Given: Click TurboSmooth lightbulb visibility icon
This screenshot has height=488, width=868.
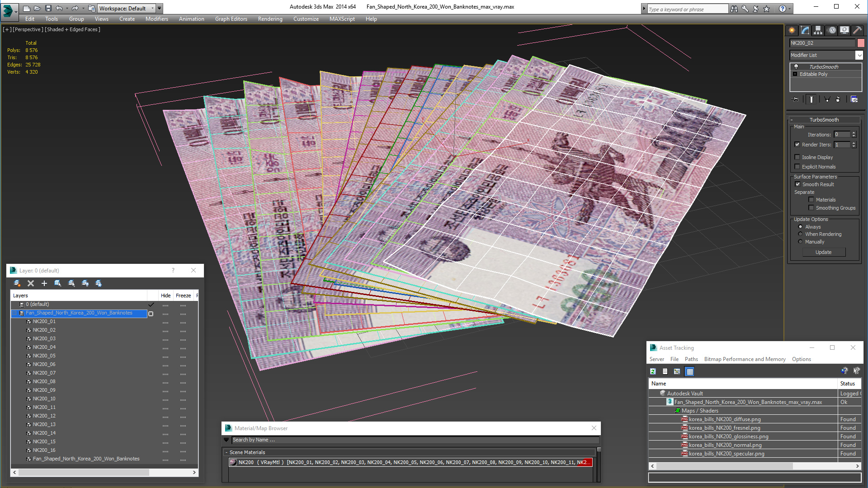Looking at the screenshot, I should click(x=796, y=66).
